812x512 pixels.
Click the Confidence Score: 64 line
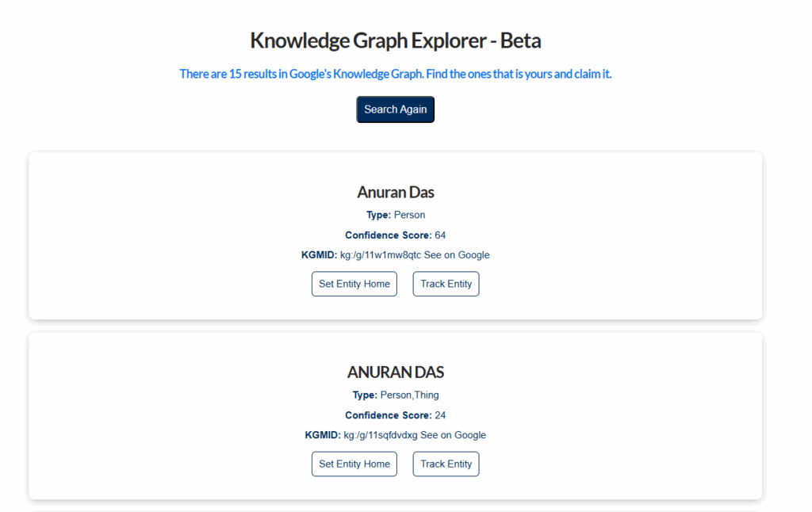395,235
